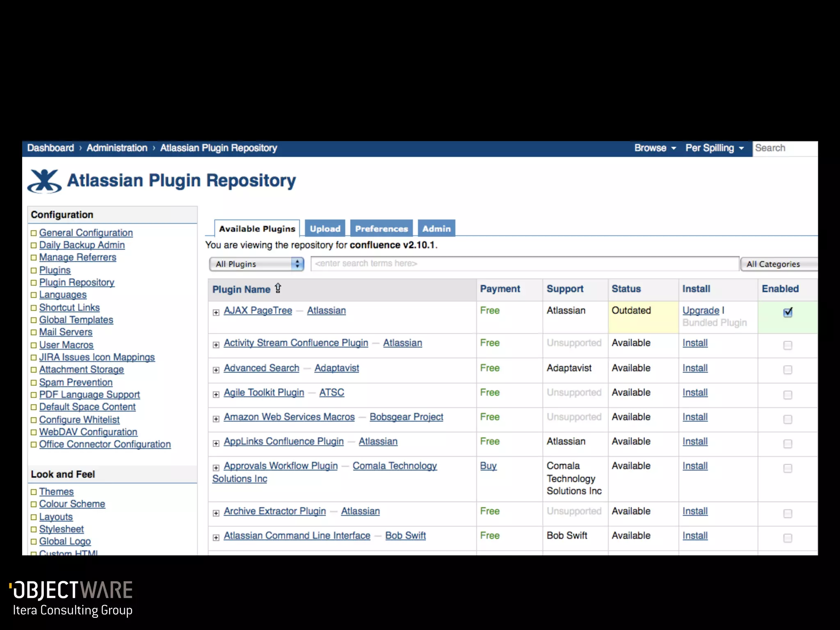Image resolution: width=840 pixels, height=630 pixels.
Task: Open the Browse menu dropdown
Action: click(x=655, y=148)
